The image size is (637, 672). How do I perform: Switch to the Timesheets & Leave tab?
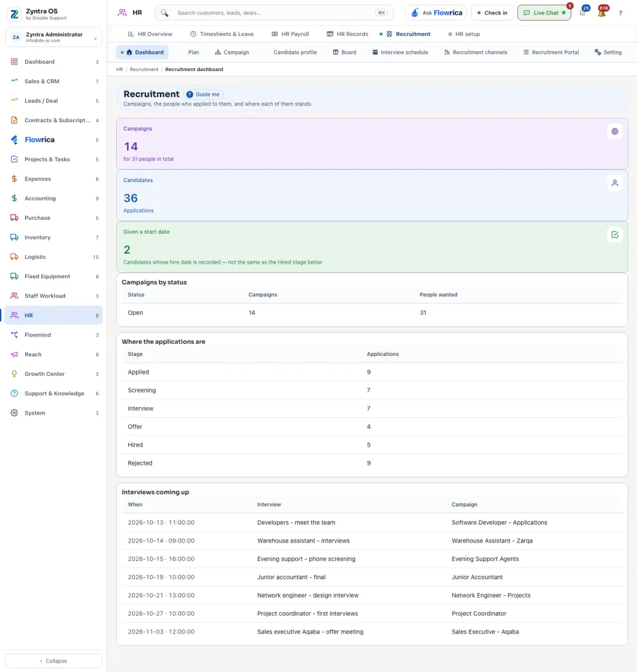pos(222,34)
